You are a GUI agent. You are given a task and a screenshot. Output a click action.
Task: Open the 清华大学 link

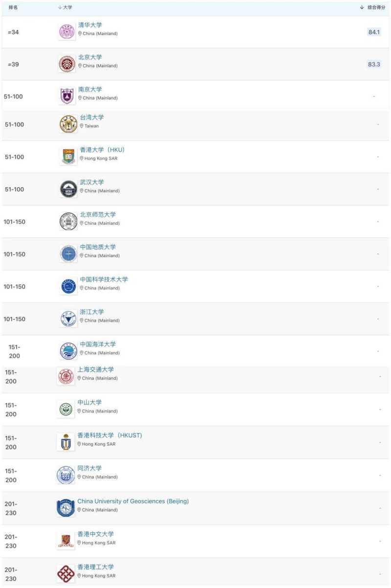pos(90,25)
